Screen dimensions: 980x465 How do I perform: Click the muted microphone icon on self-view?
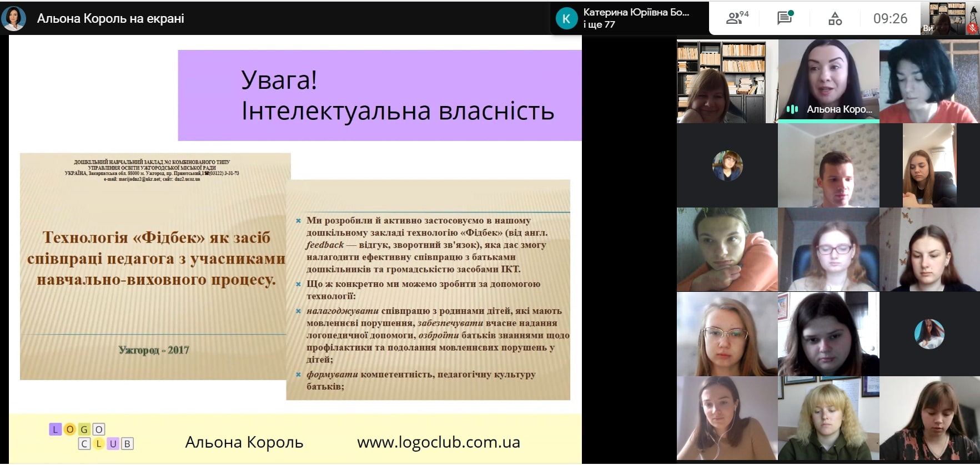(x=972, y=28)
